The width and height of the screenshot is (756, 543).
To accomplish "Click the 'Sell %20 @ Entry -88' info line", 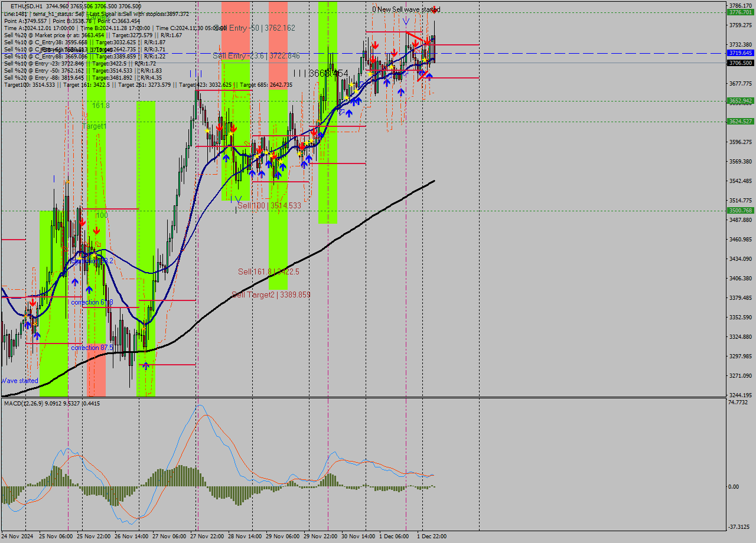I will pyautogui.click(x=83, y=77).
